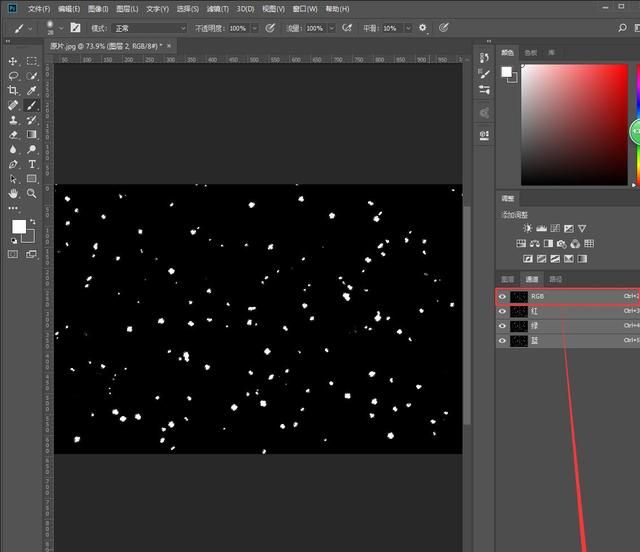Select the Healing Brush tool
The height and width of the screenshot is (552, 640).
13,105
